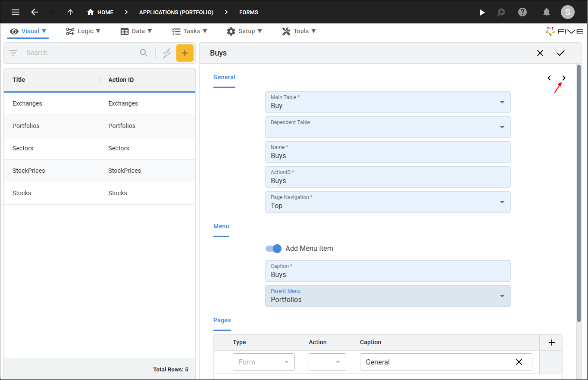Open the page Action dropdown
Image resolution: width=588 pixels, height=380 pixels.
(327, 362)
